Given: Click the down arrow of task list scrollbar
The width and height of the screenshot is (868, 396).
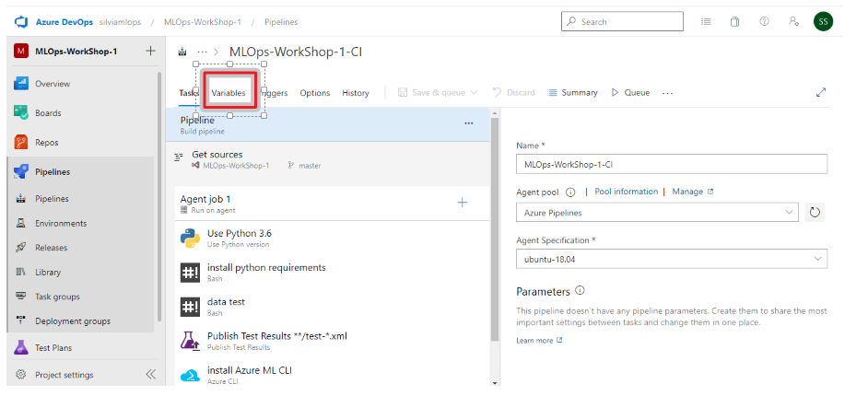Looking at the screenshot, I should [x=494, y=383].
